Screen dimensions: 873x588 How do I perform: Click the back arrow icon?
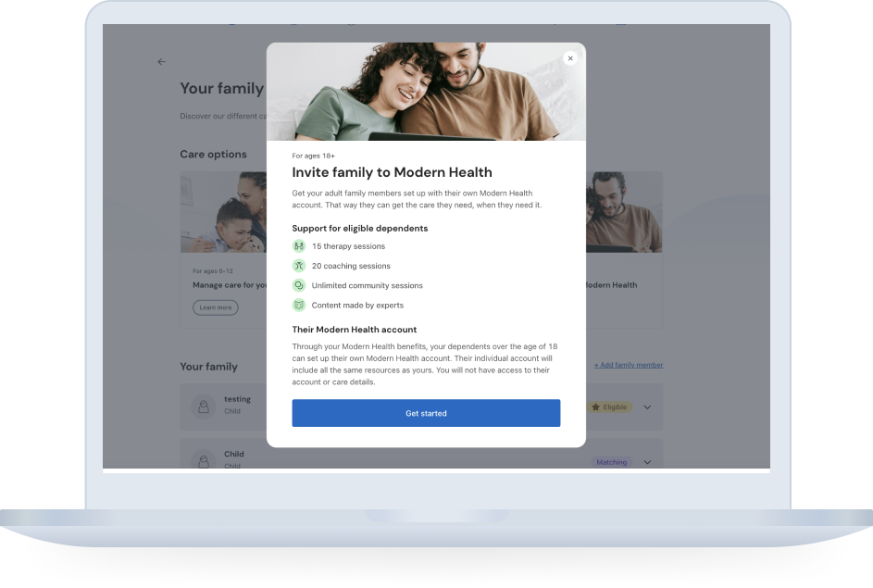(x=161, y=62)
